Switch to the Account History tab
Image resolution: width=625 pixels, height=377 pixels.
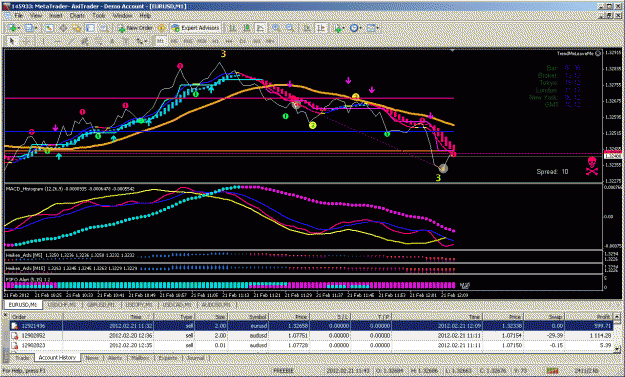click(x=57, y=357)
